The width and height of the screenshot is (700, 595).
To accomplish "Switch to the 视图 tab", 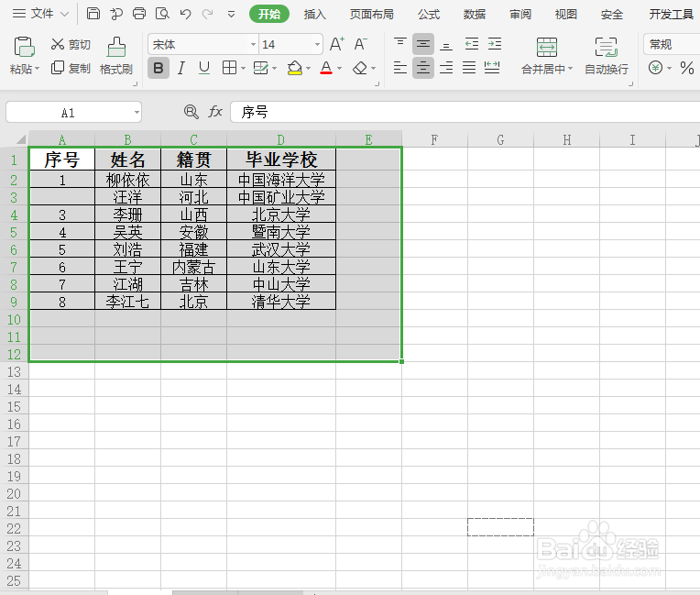I will [565, 15].
